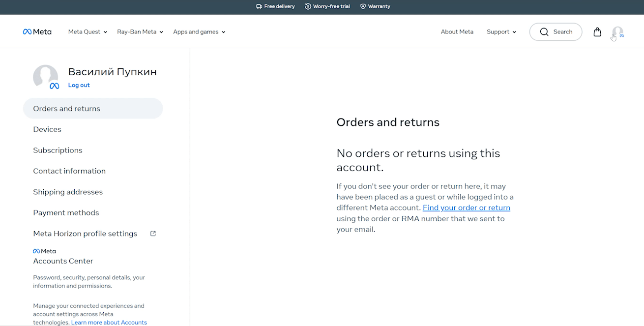
Task: Expand the Apps and games dropdown
Action: [199, 32]
